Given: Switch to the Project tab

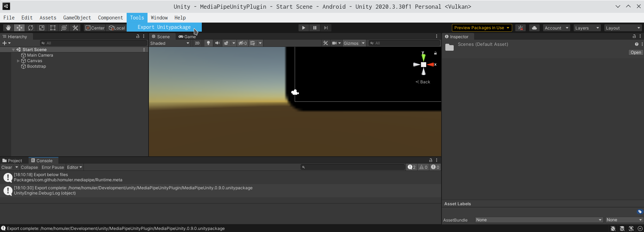Looking at the screenshot, I should pos(13,160).
